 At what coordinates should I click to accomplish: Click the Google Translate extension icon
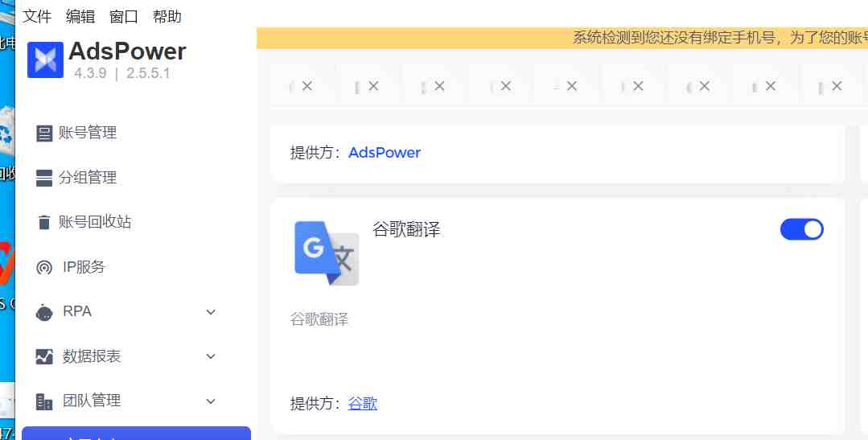327,253
